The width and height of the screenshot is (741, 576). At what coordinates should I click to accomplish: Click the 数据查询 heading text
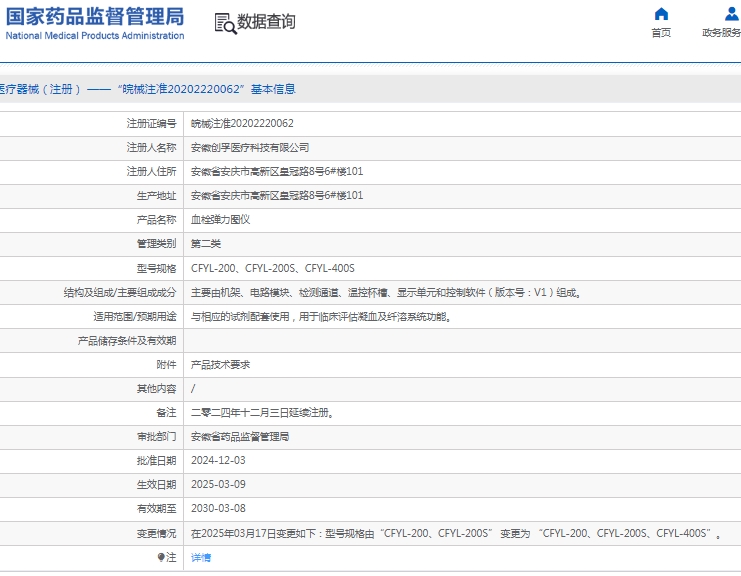pyautogui.click(x=266, y=22)
